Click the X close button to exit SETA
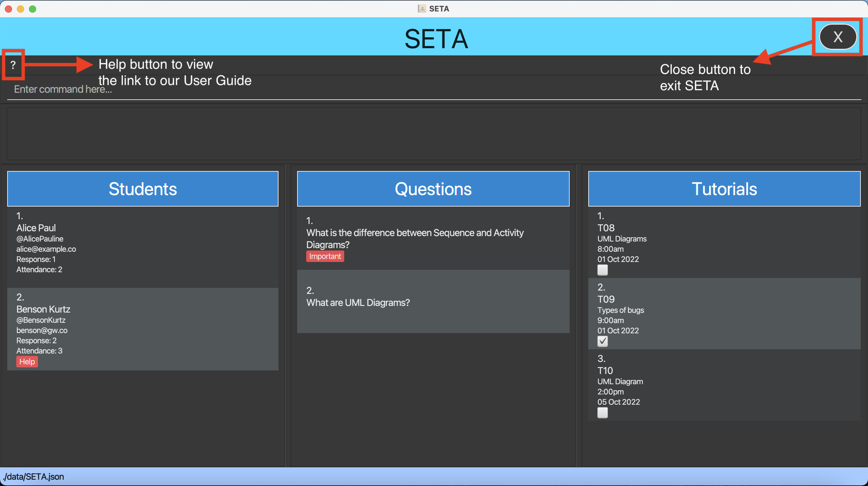 pos(838,37)
